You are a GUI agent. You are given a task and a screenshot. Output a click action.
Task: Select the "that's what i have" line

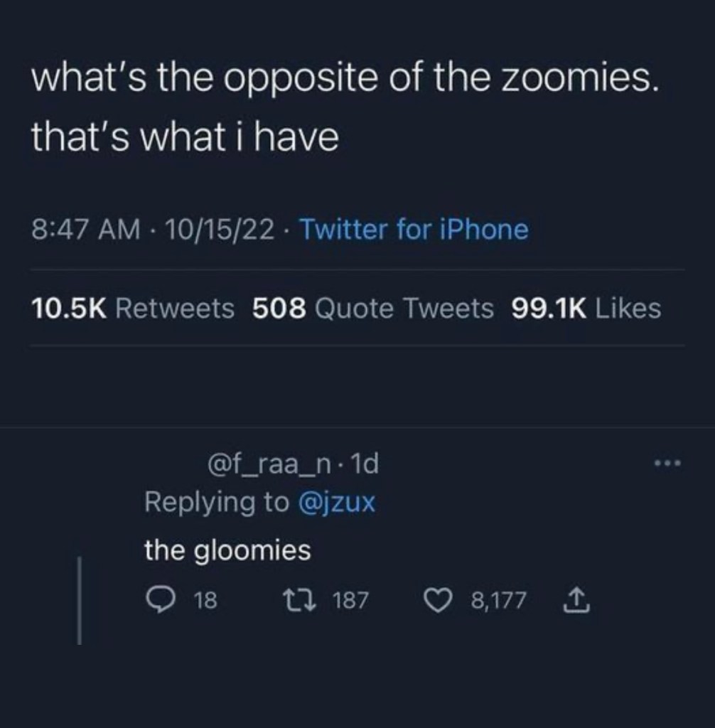(185, 137)
